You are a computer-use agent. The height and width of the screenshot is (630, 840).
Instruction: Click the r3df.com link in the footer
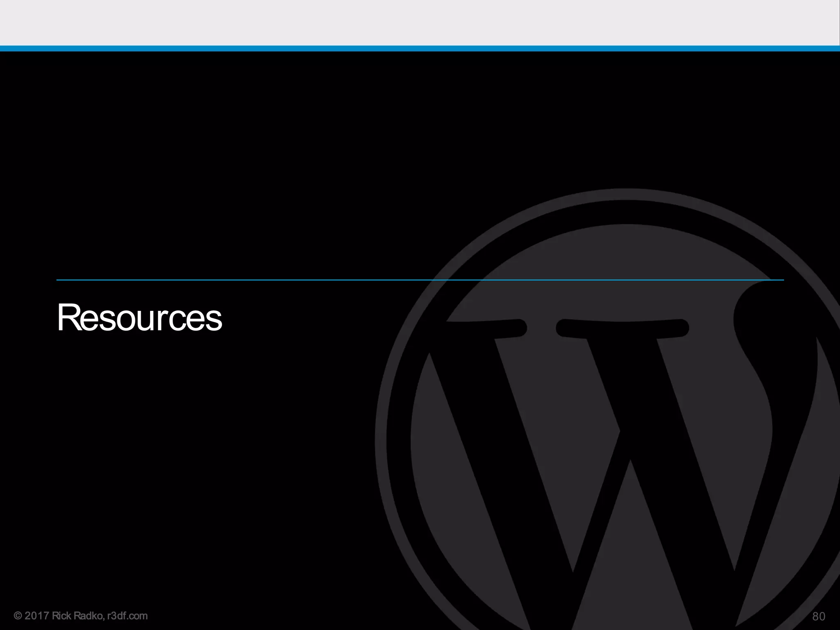click(127, 616)
